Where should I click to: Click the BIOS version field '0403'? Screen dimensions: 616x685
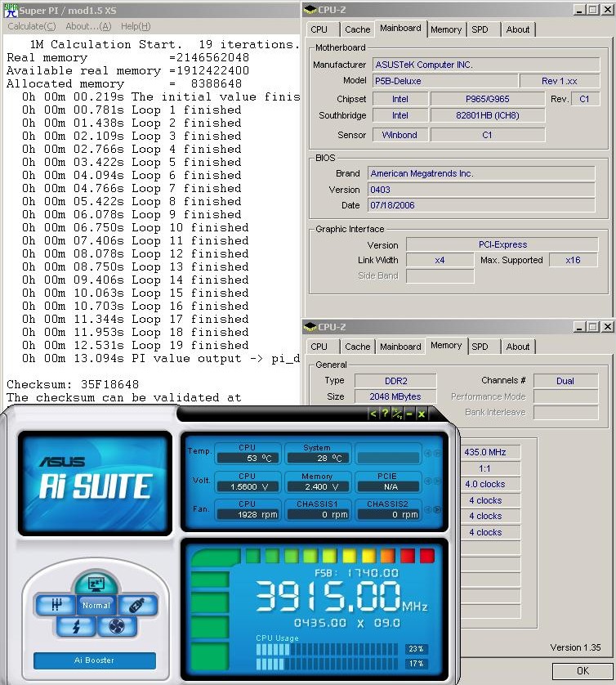(x=481, y=190)
